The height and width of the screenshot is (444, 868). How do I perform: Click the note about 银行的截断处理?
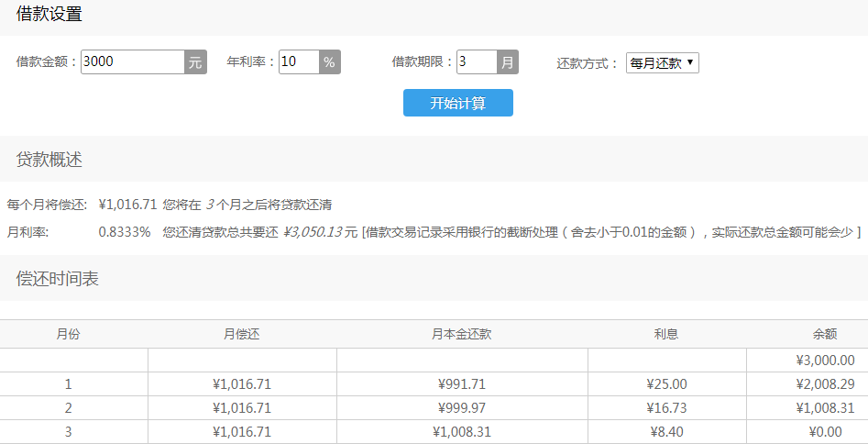pyautogui.click(x=611, y=232)
